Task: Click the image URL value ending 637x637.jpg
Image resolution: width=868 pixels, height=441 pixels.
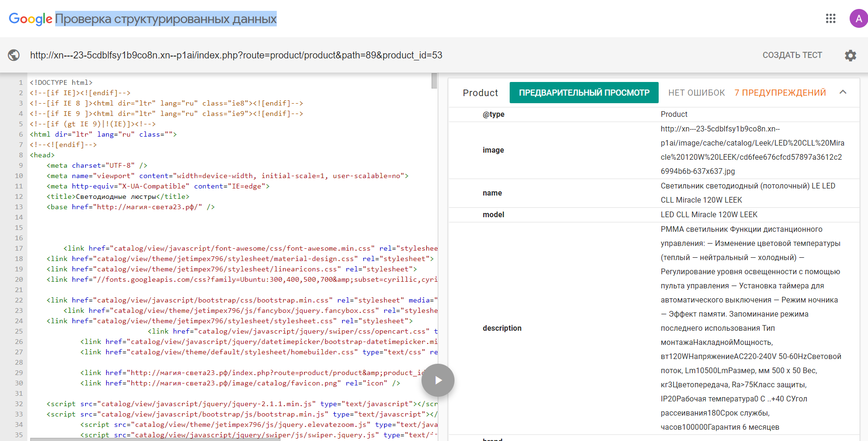Action: pos(752,150)
